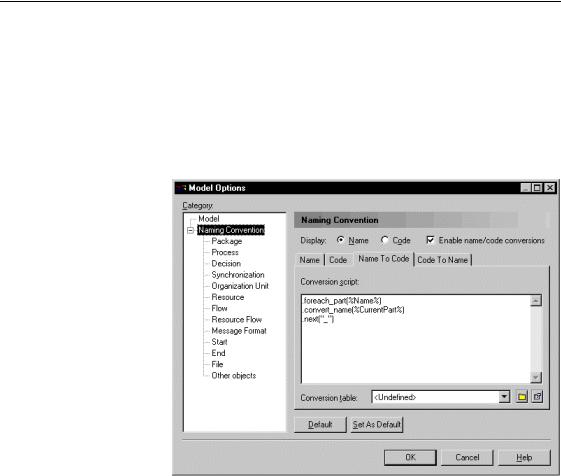Image resolution: width=561 pixels, height=476 pixels.
Task: Select Package in the Category tree
Action: [226, 241]
